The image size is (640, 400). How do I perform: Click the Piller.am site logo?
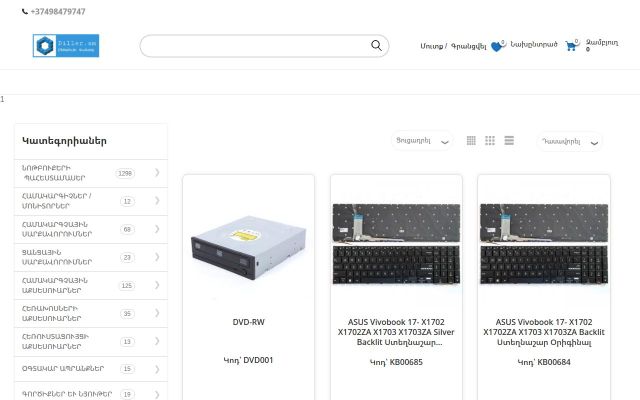coord(66,45)
